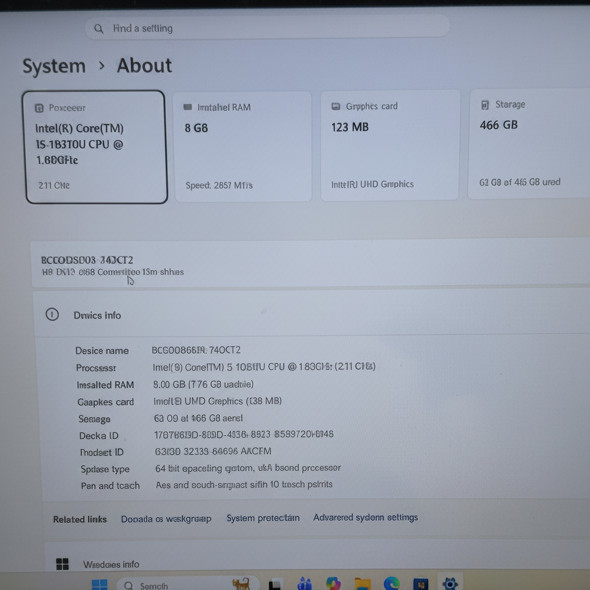Click the Intel UHD Graphics text in card
The image size is (590, 590).
tap(372, 184)
